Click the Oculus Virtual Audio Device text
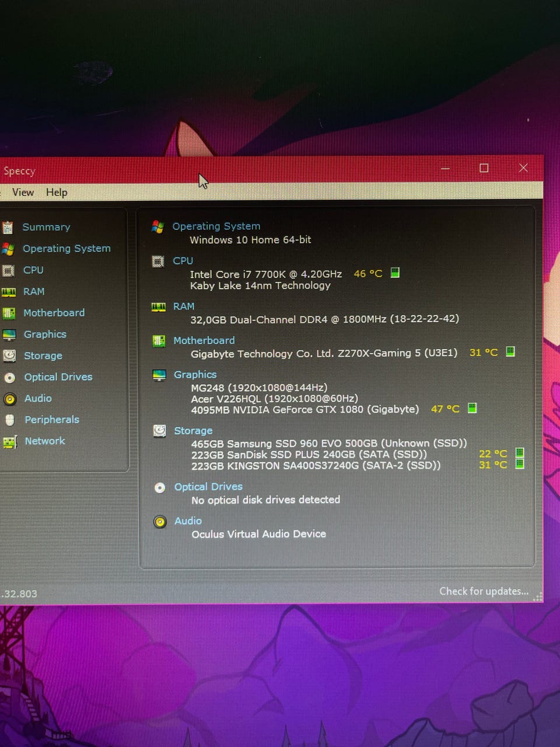Image resolution: width=560 pixels, height=747 pixels. pos(259,534)
